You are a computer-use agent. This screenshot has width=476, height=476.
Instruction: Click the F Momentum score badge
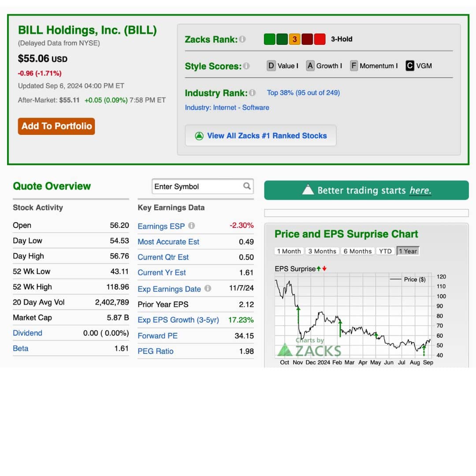point(353,66)
